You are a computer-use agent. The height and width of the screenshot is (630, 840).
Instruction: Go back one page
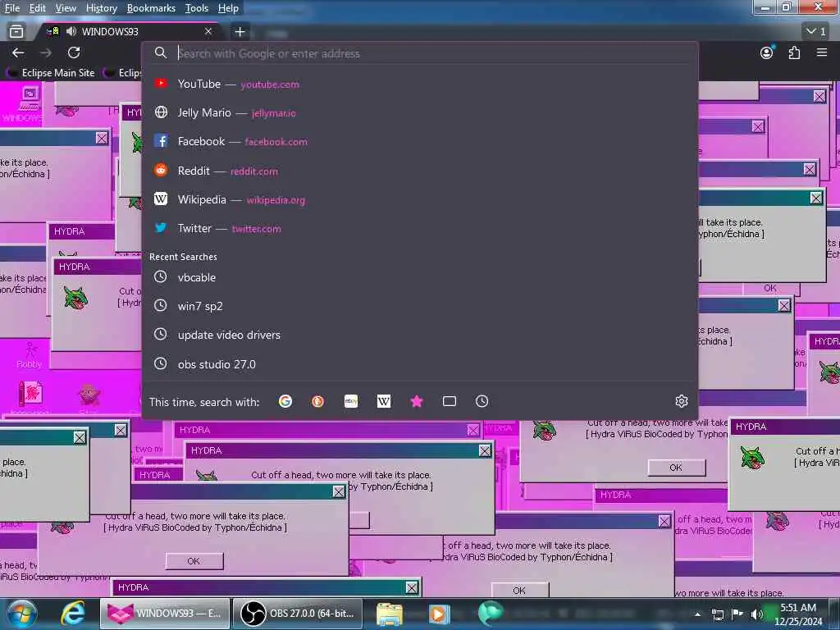(x=18, y=53)
